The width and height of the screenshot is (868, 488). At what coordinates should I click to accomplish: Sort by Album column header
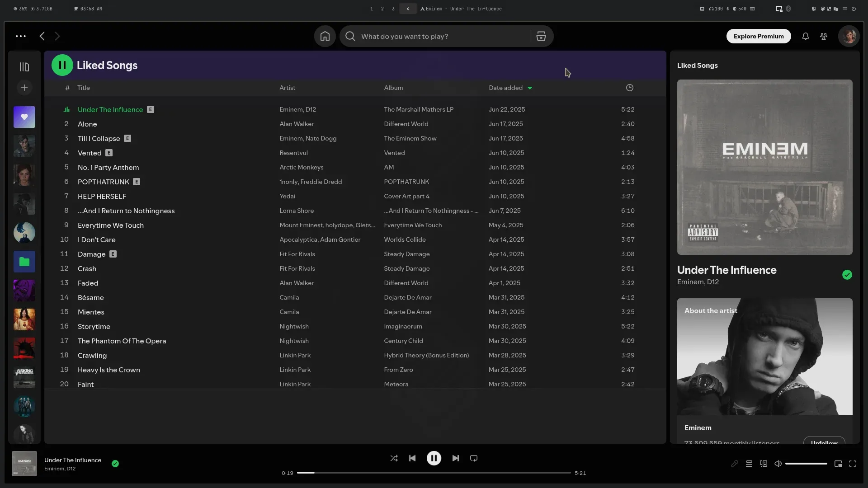pyautogui.click(x=393, y=88)
